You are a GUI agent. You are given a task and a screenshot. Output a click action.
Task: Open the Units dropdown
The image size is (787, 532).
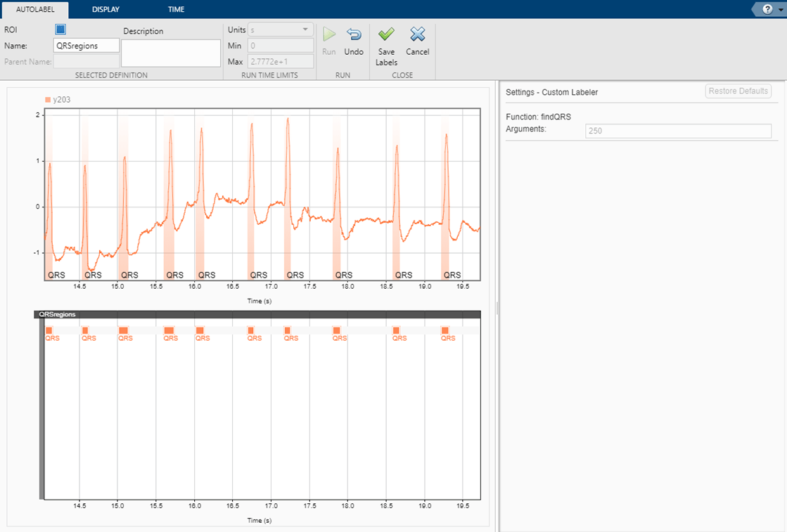tap(279, 30)
